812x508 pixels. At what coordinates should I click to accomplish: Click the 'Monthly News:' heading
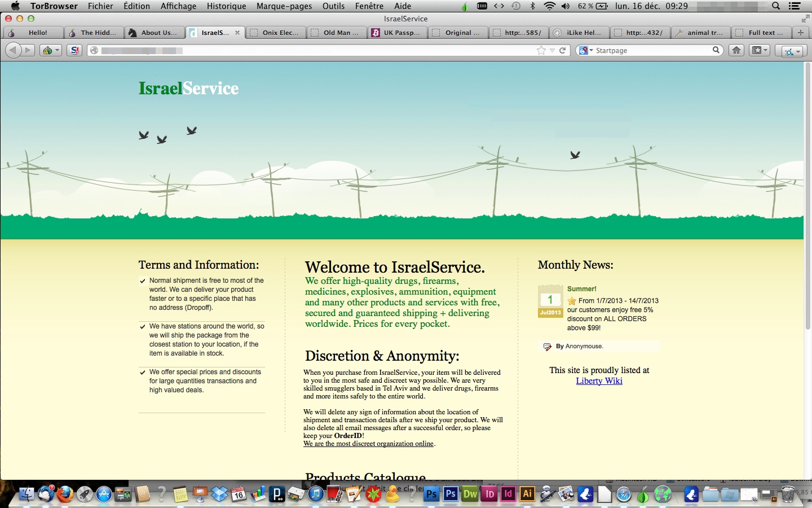(575, 265)
